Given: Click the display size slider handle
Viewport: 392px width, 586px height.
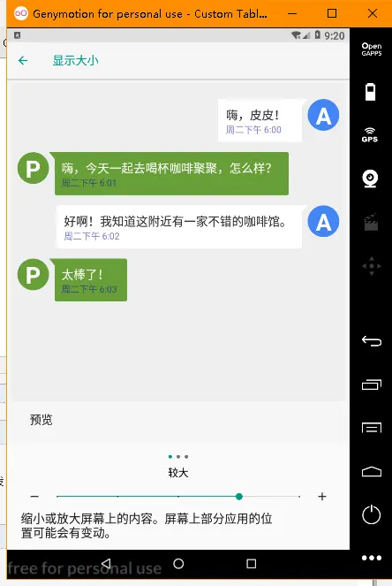Looking at the screenshot, I should click(239, 497).
